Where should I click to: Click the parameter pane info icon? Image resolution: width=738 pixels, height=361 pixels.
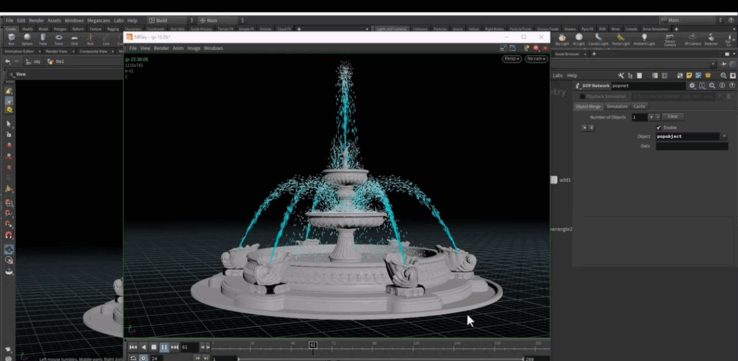(722, 86)
